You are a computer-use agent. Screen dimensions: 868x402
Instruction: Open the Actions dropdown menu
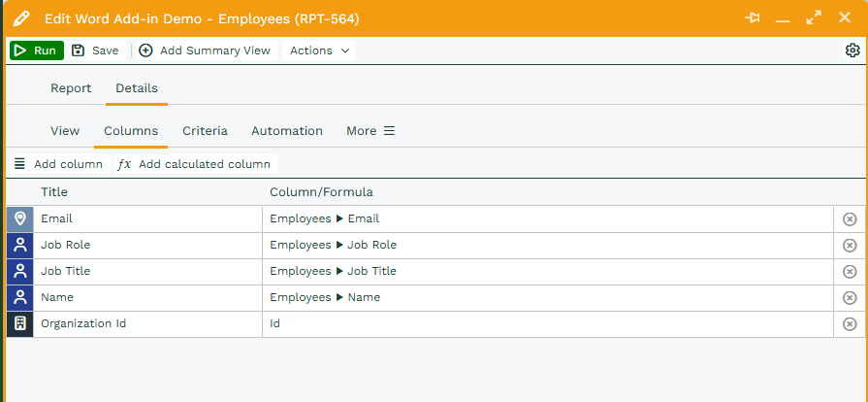[x=319, y=50]
